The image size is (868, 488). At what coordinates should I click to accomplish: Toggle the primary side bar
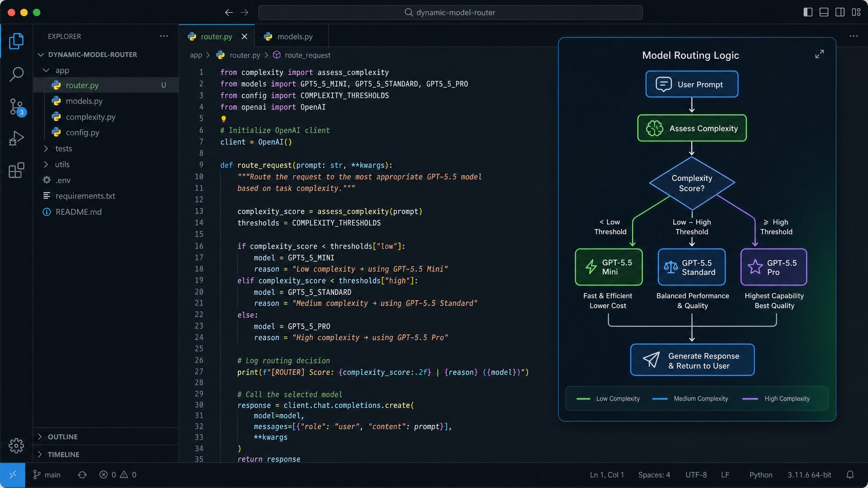coord(808,12)
